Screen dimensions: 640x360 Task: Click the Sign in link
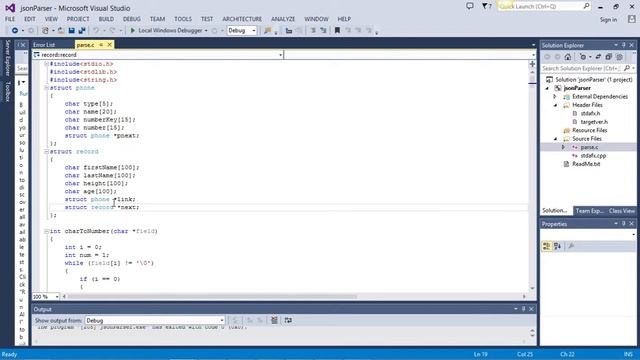(608, 20)
